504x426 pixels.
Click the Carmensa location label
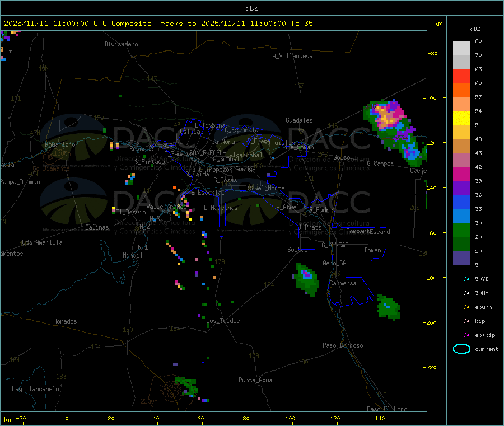pos(343,283)
